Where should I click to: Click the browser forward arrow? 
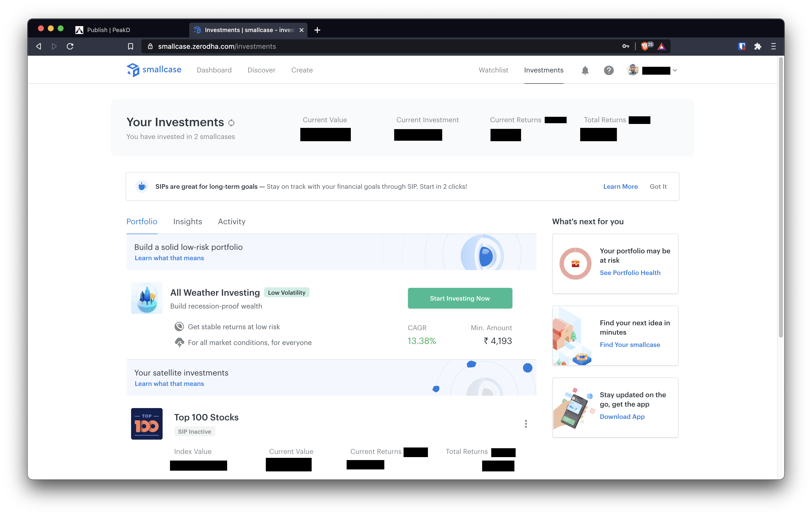click(54, 46)
